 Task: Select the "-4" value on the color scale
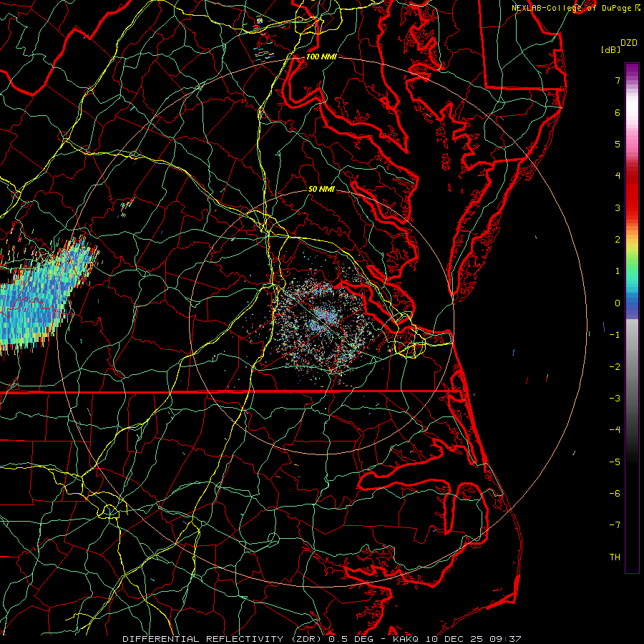point(615,430)
